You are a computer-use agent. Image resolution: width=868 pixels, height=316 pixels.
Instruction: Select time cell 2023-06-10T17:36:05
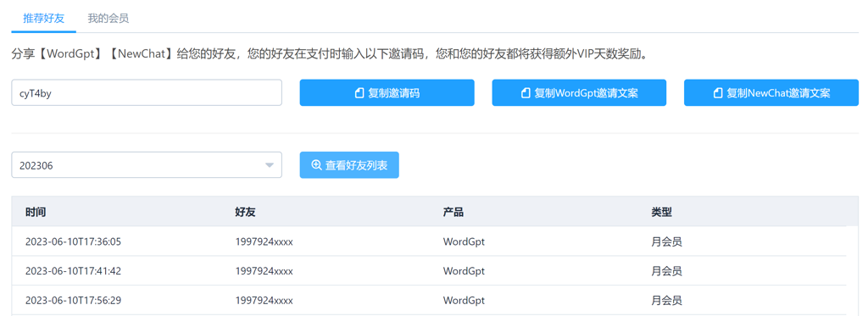[x=73, y=241]
